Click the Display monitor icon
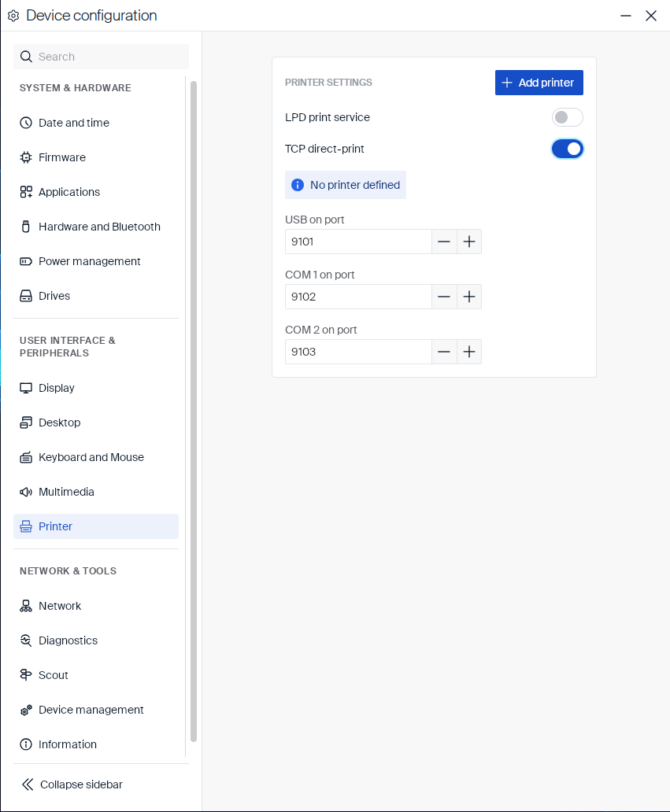Viewport: 670px width, 812px height. [x=26, y=388]
